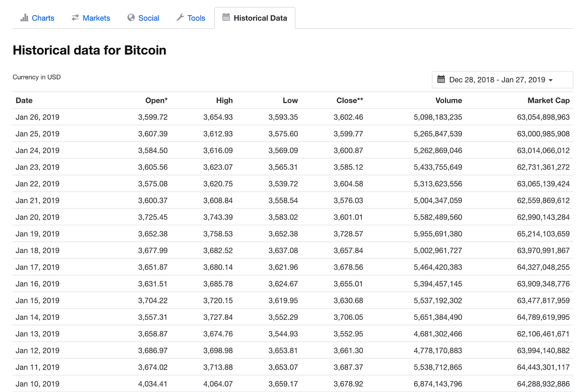
Task: Click the Historical data for Bitcoin heading
Action: coord(89,50)
